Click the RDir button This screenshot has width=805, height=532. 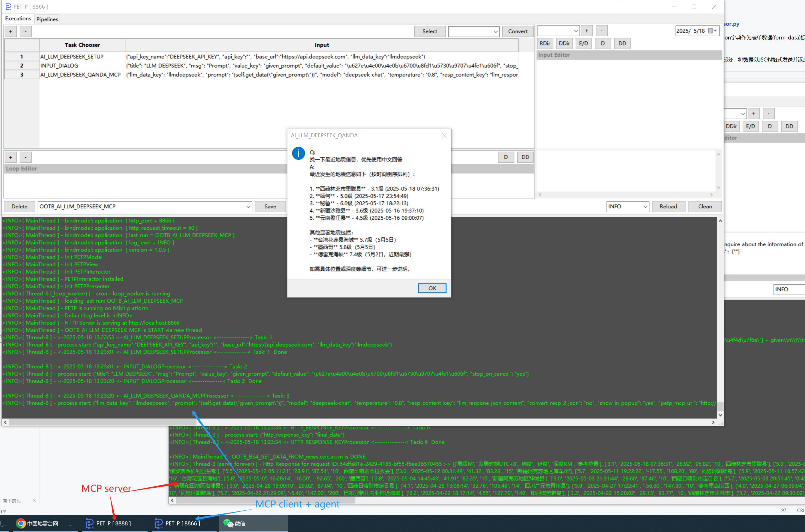pos(544,43)
